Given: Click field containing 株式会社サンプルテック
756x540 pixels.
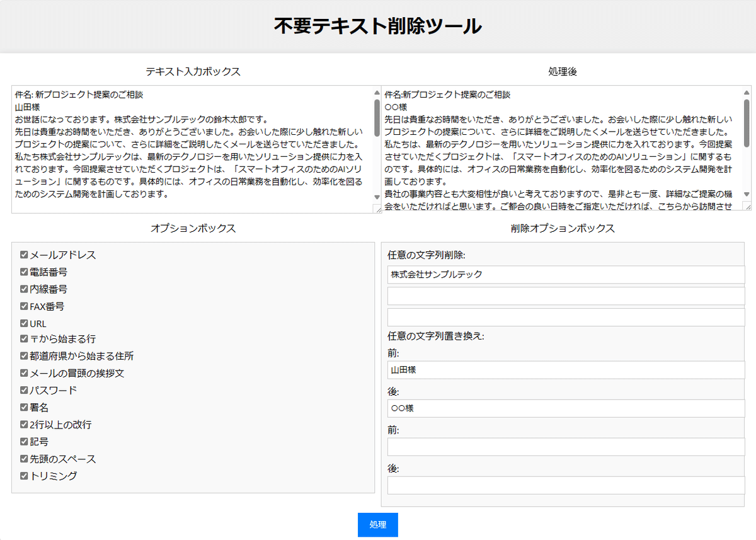Looking at the screenshot, I should (x=566, y=275).
